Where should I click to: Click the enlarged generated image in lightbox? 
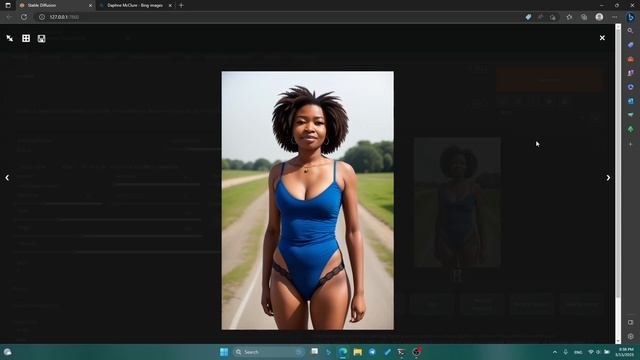308,200
